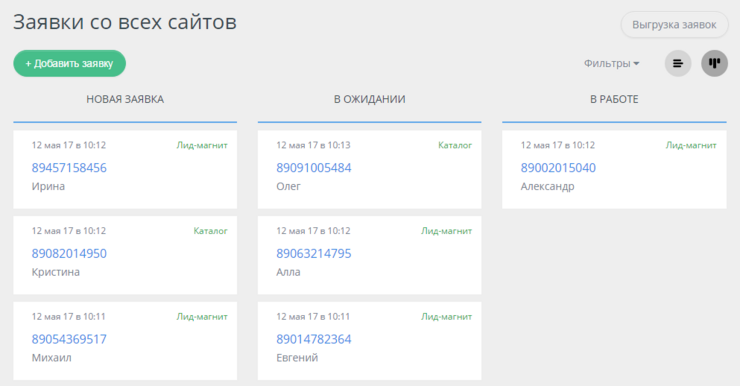Click the name Евгений

pyautogui.click(x=297, y=358)
